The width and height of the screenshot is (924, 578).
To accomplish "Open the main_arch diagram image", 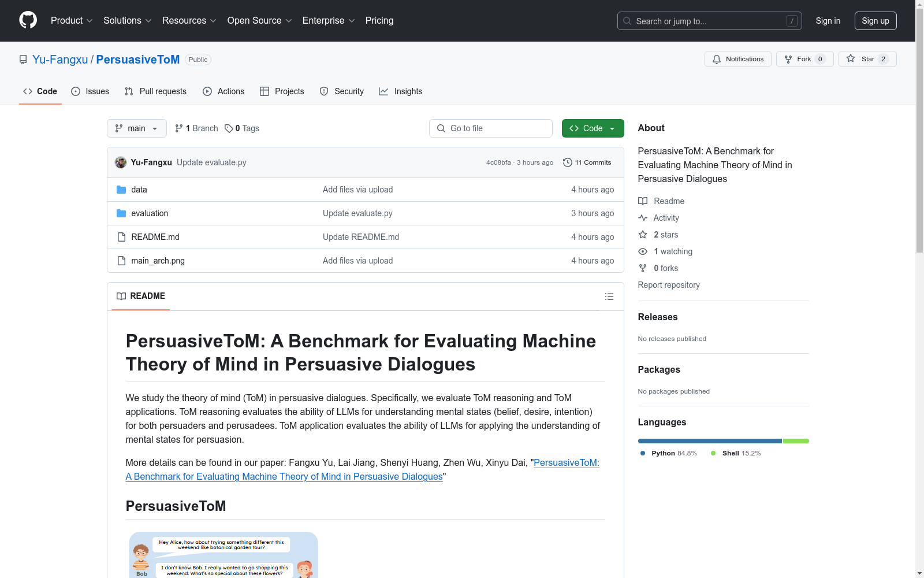I will point(223,555).
